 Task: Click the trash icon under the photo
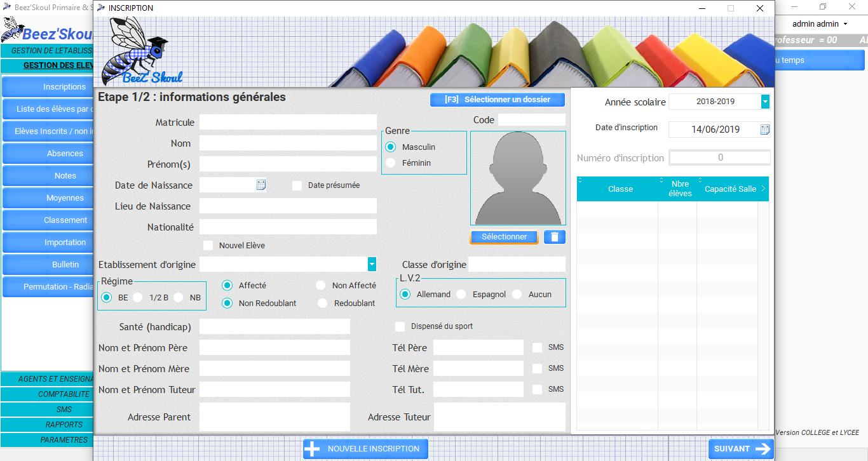point(555,237)
